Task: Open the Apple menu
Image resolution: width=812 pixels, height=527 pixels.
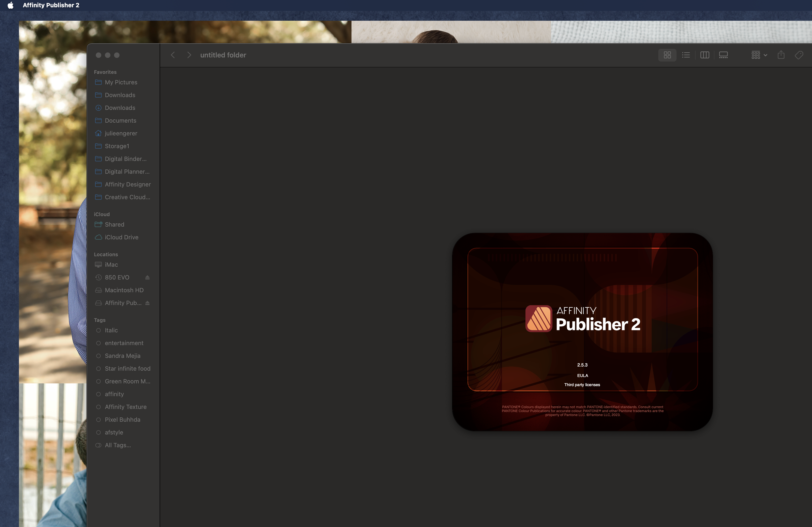Action: tap(10, 5)
